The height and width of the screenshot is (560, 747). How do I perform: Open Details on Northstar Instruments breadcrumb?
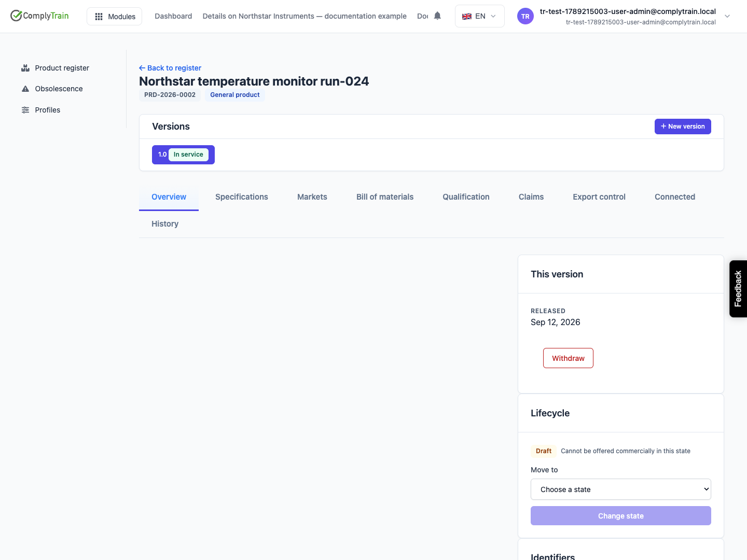(305, 16)
